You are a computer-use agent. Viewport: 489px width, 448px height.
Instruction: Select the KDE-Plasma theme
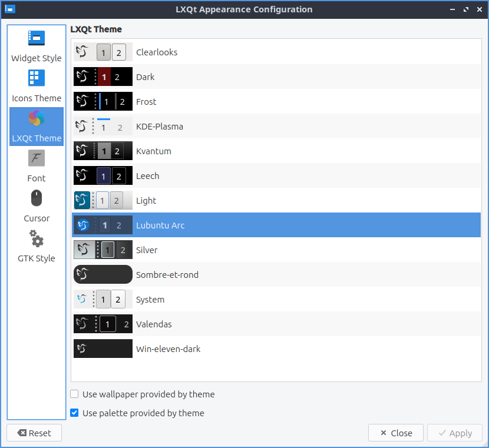point(159,127)
